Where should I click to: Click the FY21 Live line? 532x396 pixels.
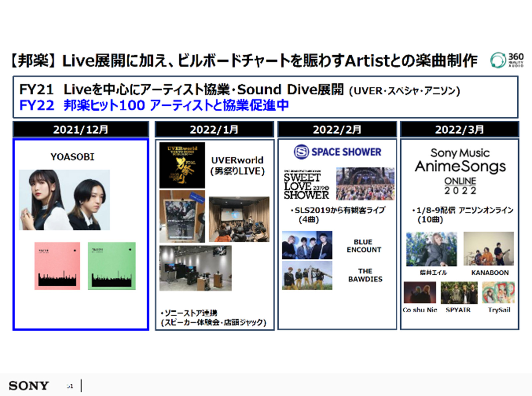[x=240, y=89]
